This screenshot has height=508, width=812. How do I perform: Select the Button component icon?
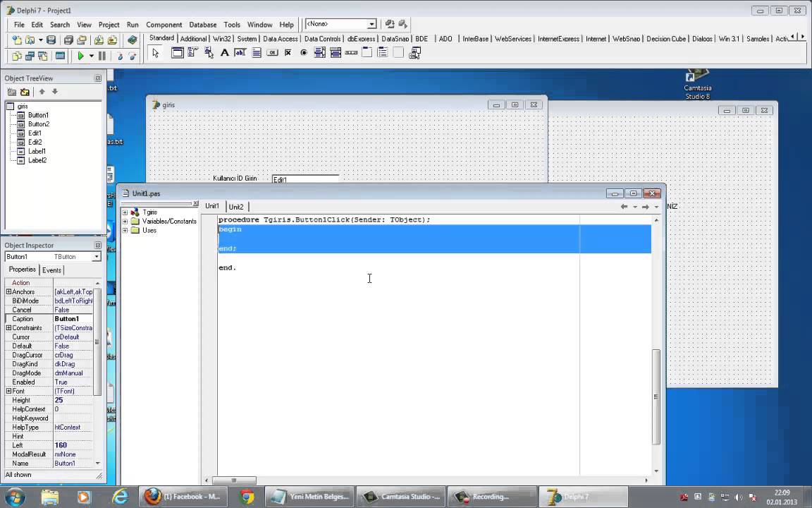click(x=272, y=52)
